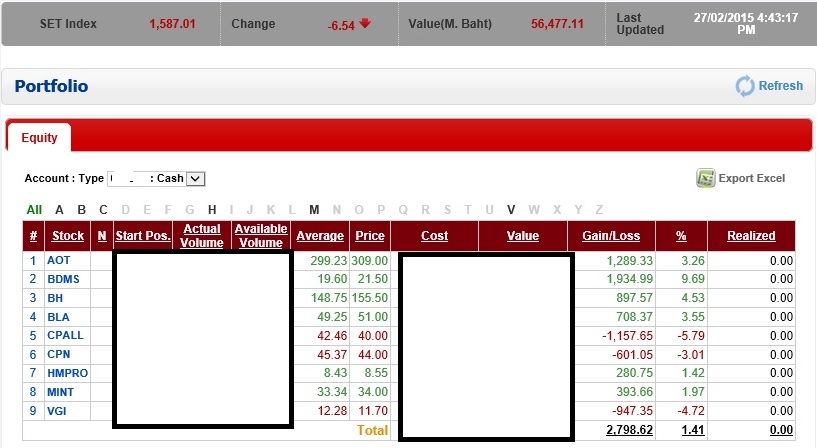Click BLA gain value 708.37
The height and width of the screenshot is (448, 817).
click(634, 317)
